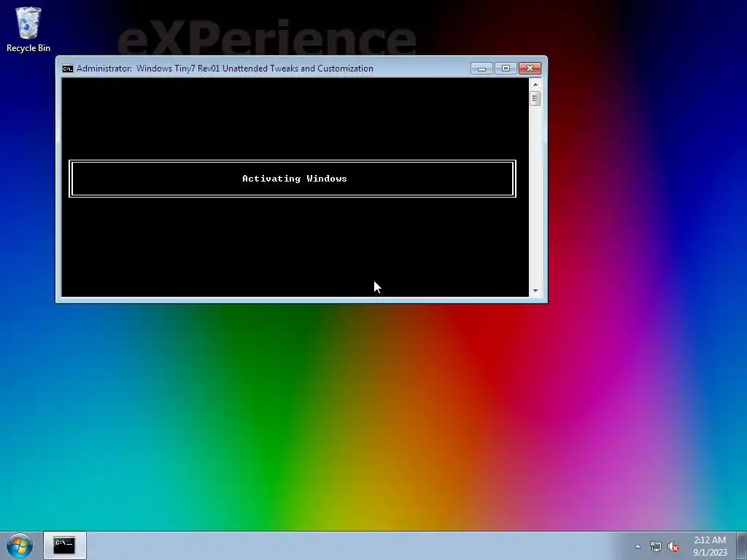Maximize the Tiny7 console window

tap(506, 69)
